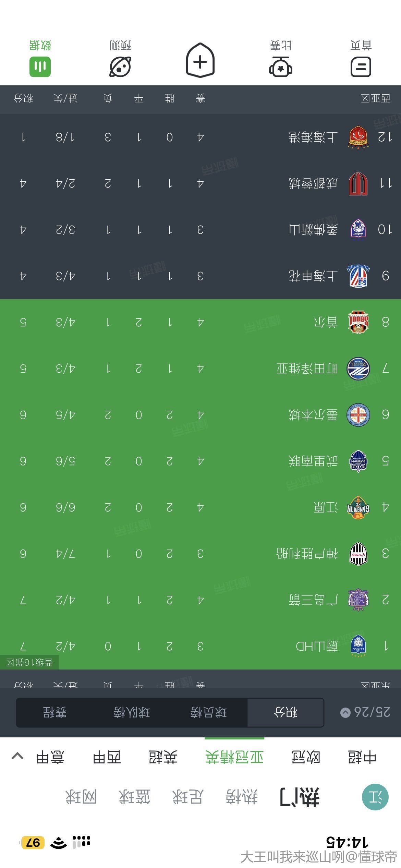Select the green 数据 stats icon
The width and height of the screenshot is (401, 868).
pos(40,66)
